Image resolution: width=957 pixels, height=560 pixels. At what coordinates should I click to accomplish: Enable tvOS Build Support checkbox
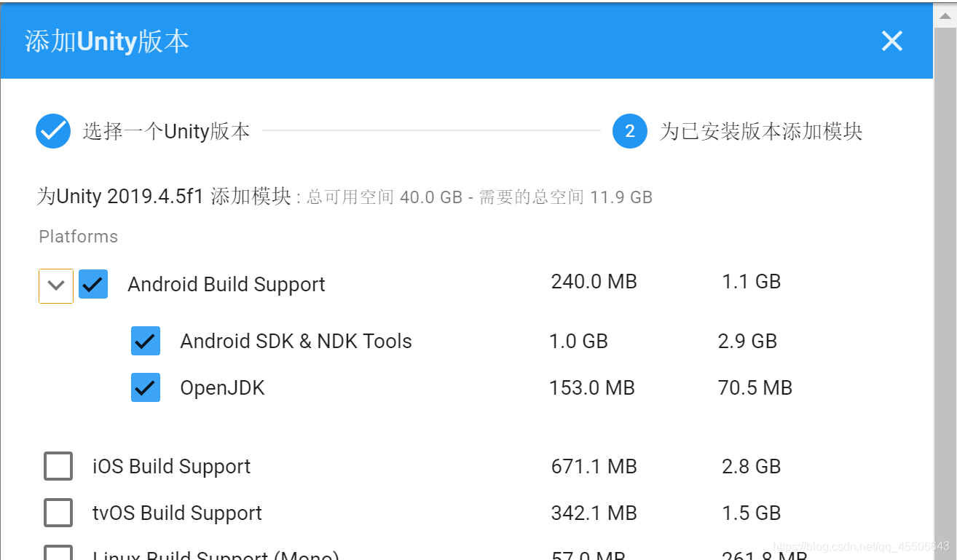pos(58,513)
